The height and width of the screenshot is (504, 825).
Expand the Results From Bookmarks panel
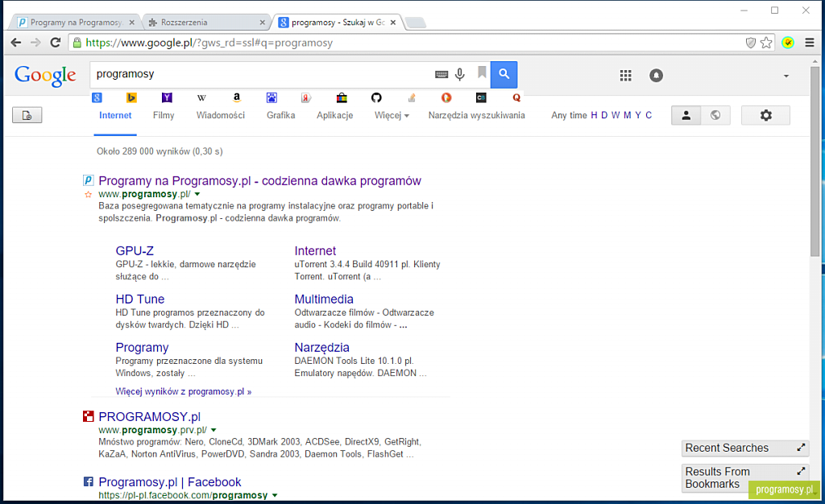coord(801,472)
